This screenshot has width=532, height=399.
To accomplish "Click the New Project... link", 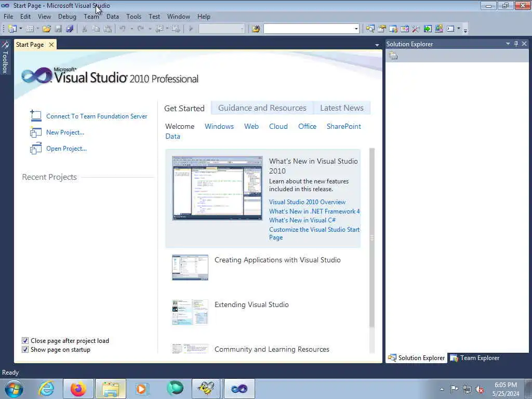I will [x=65, y=132].
